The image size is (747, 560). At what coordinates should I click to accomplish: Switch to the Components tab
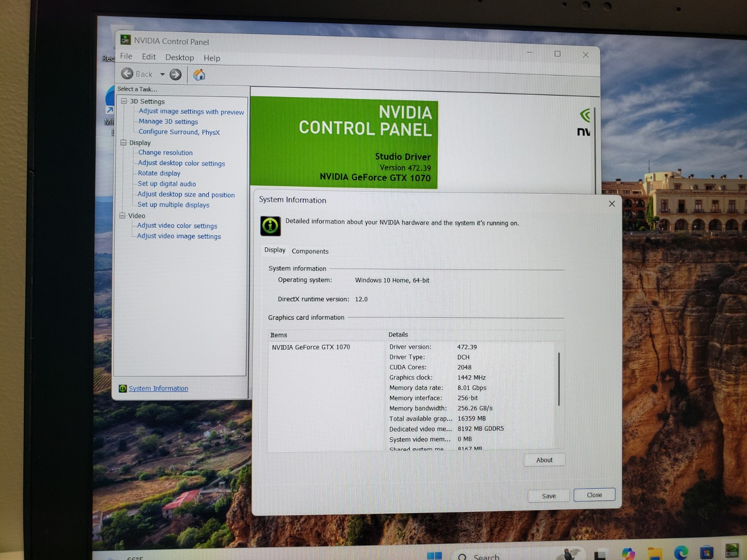click(x=310, y=251)
